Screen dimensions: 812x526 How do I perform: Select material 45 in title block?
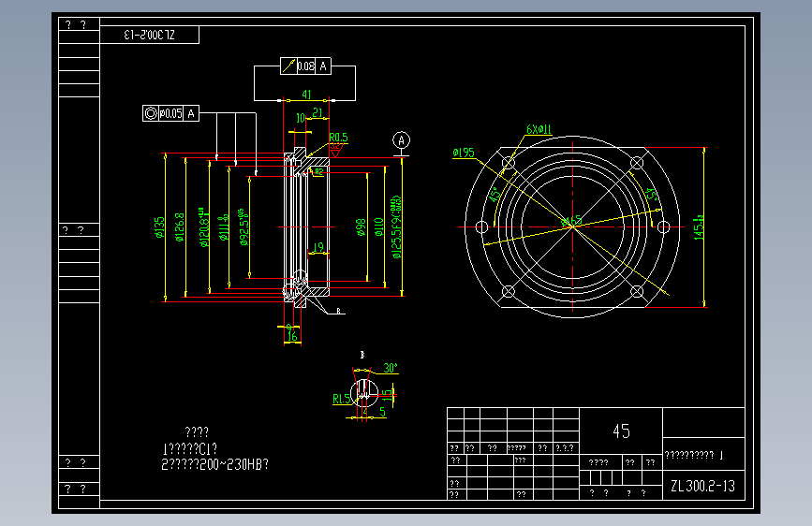point(622,431)
